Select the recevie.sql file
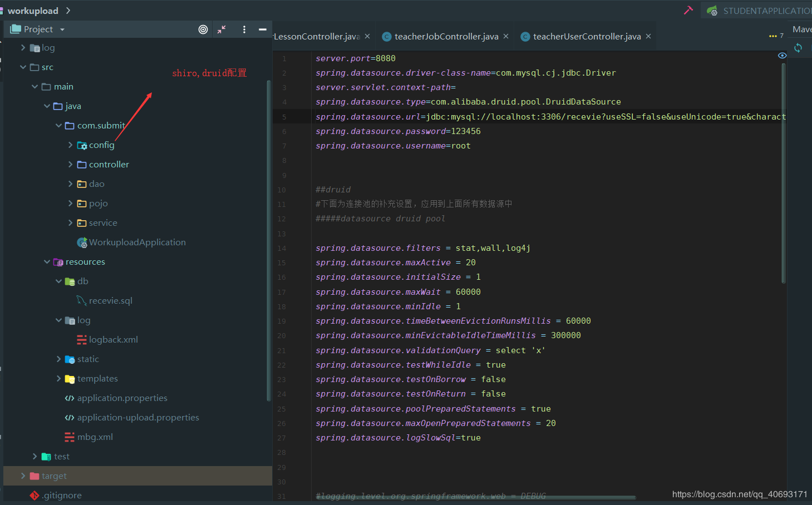Viewport: 812px width, 505px height. (x=105, y=301)
